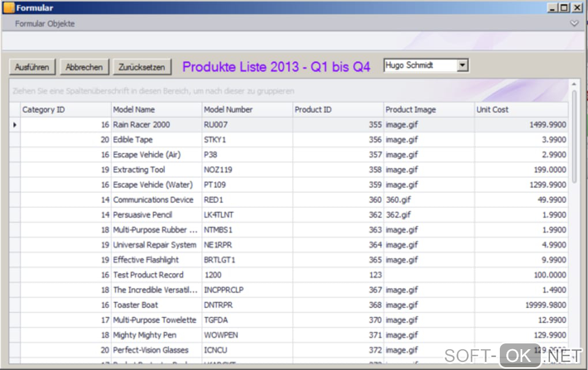588x370 pixels.
Task: Click model number BRTLGT1
Action: pos(220,260)
